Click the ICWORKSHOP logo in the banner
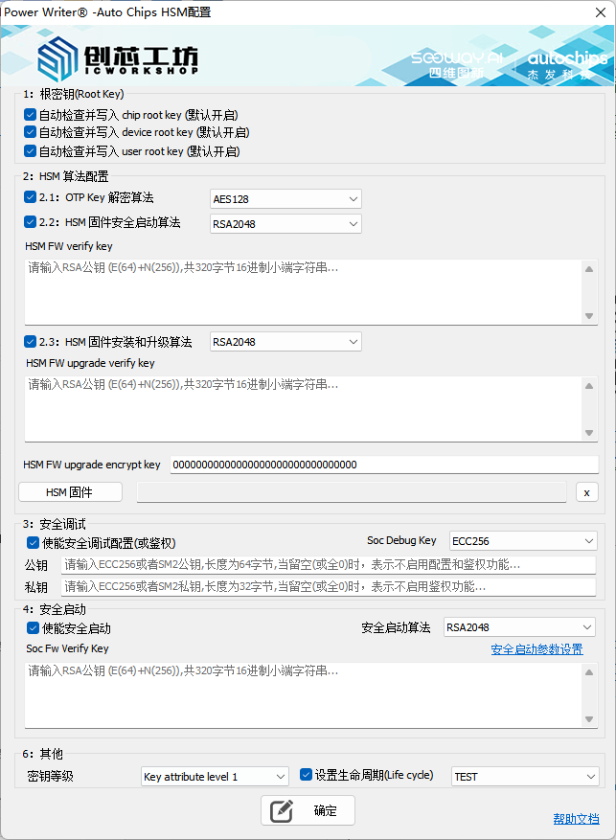The image size is (616, 840). (118, 57)
